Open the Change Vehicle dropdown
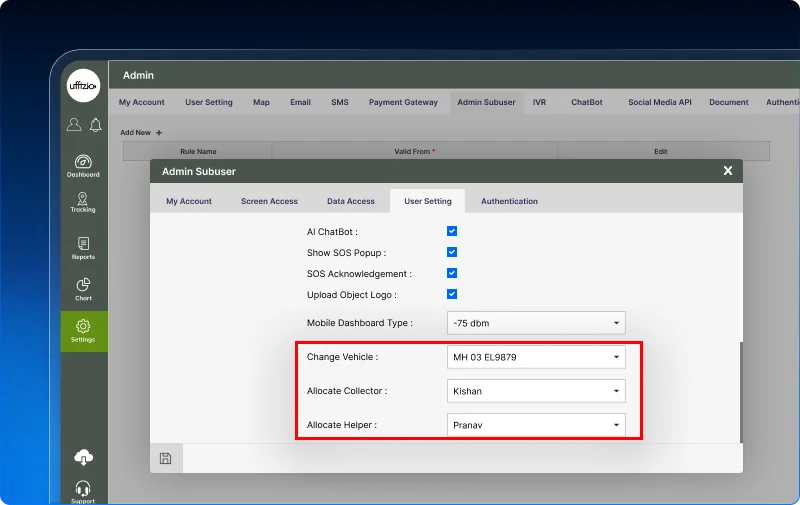This screenshot has width=800, height=505. point(536,357)
